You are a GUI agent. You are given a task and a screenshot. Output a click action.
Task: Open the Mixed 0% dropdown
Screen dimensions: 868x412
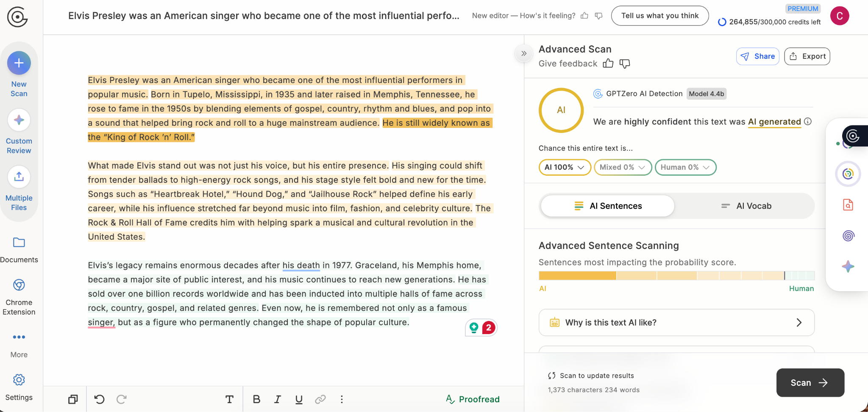tap(622, 167)
